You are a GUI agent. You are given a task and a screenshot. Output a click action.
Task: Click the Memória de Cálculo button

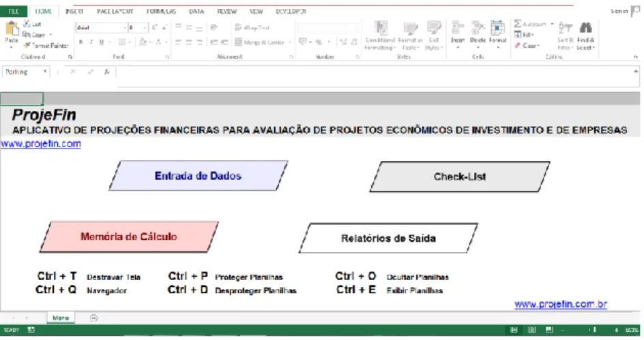(129, 236)
